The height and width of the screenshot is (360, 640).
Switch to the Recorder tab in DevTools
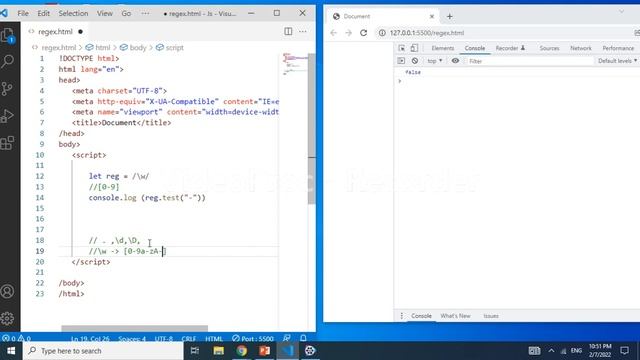(510, 48)
